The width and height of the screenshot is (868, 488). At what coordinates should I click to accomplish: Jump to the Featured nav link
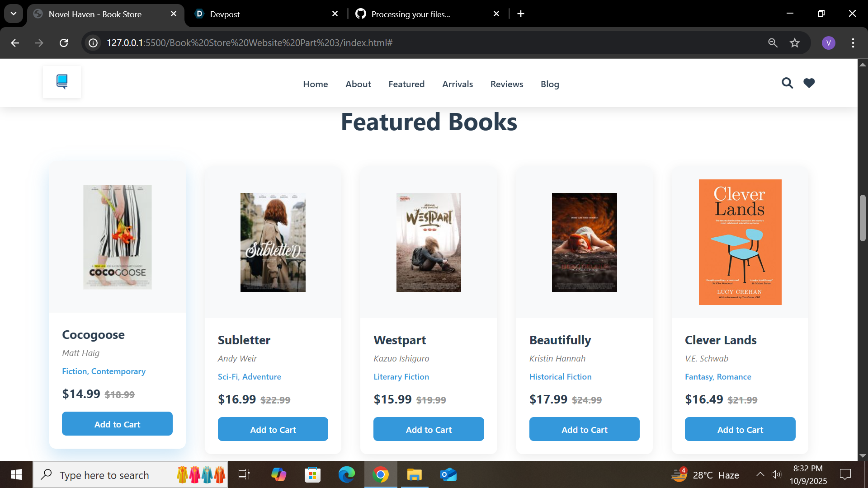coord(406,84)
